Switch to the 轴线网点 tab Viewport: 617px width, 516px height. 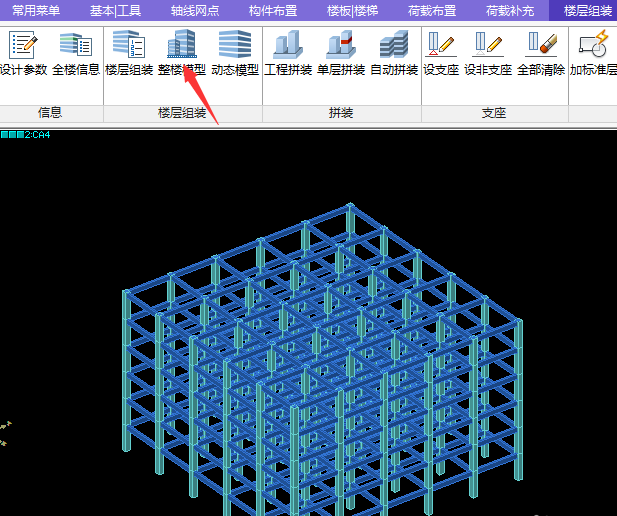click(195, 11)
